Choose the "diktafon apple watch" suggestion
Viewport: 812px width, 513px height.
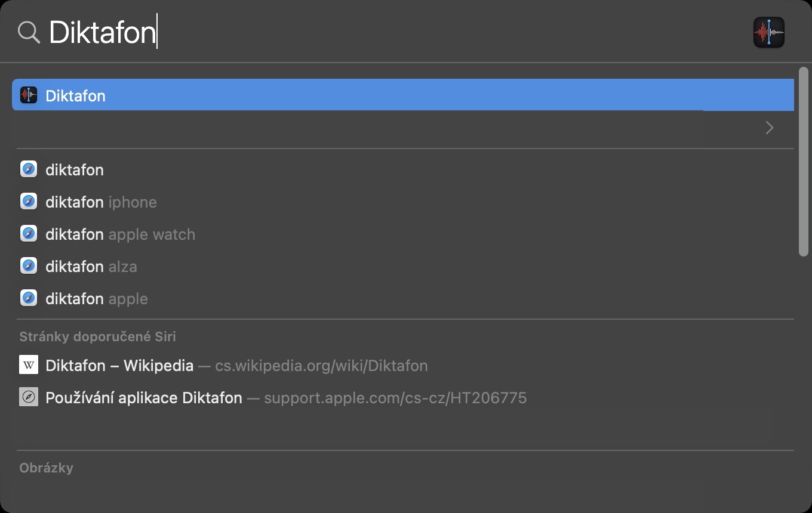coord(120,234)
